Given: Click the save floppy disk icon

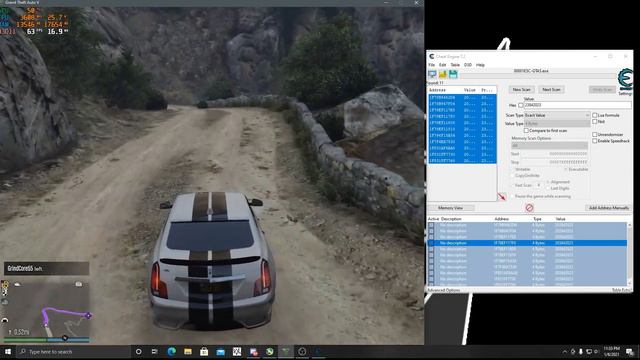Looking at the screenshot, I should [x=453, y=74].
